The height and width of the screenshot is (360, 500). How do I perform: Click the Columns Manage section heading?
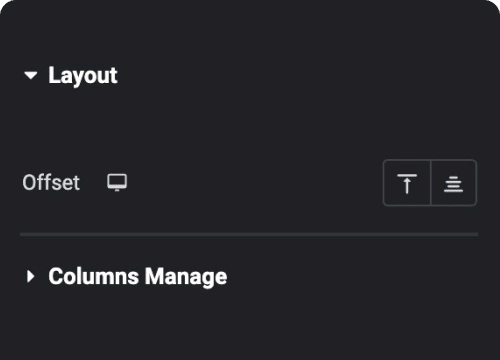click(138, 277)
